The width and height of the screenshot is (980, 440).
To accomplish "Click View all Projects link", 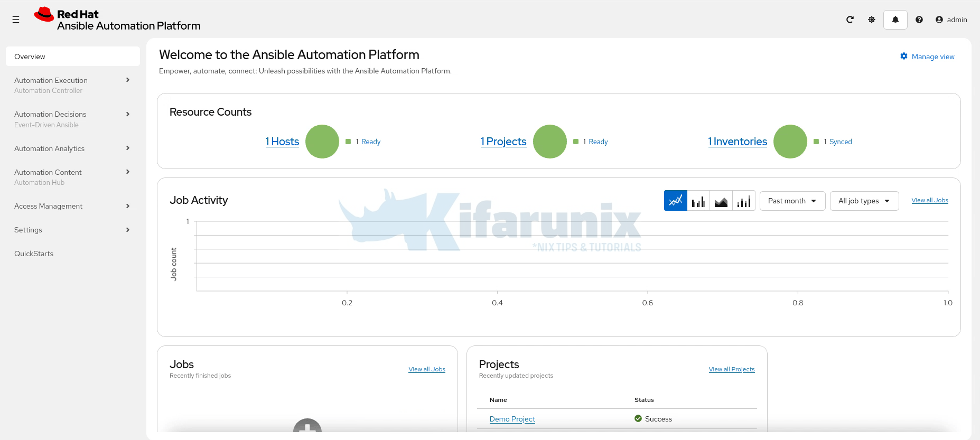I will [x=732, y=369].
